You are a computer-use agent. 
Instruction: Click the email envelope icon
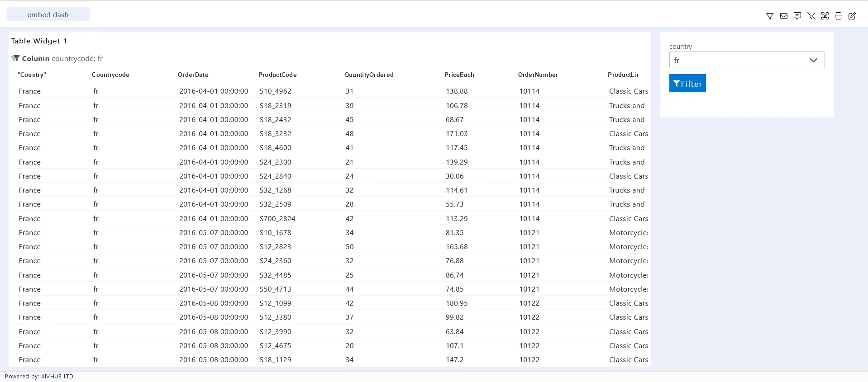point(784,16)
